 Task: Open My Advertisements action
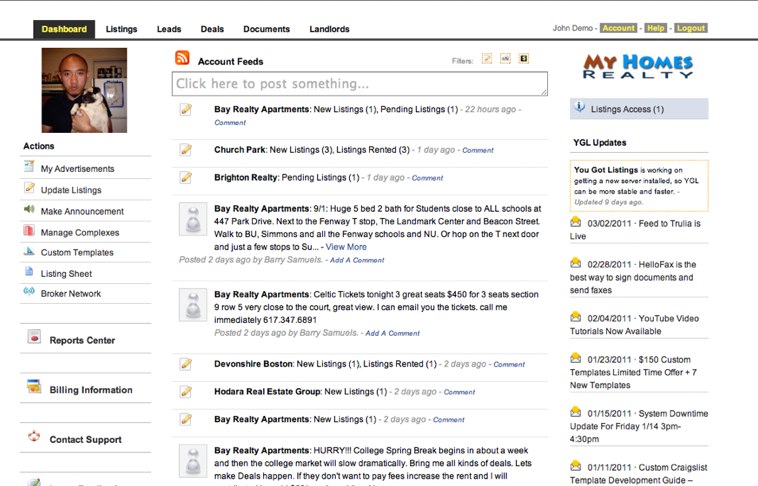77,169
